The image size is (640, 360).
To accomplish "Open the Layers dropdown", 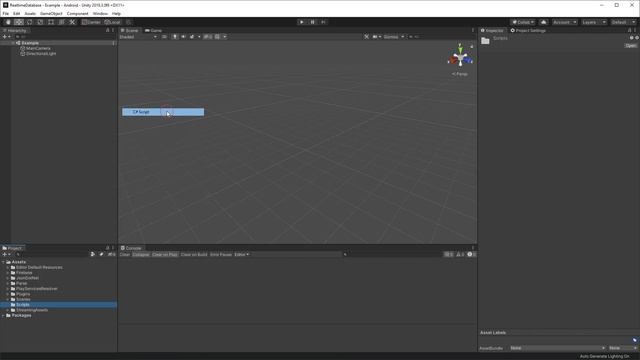I will pyautogui.click(x=593, y=22).
